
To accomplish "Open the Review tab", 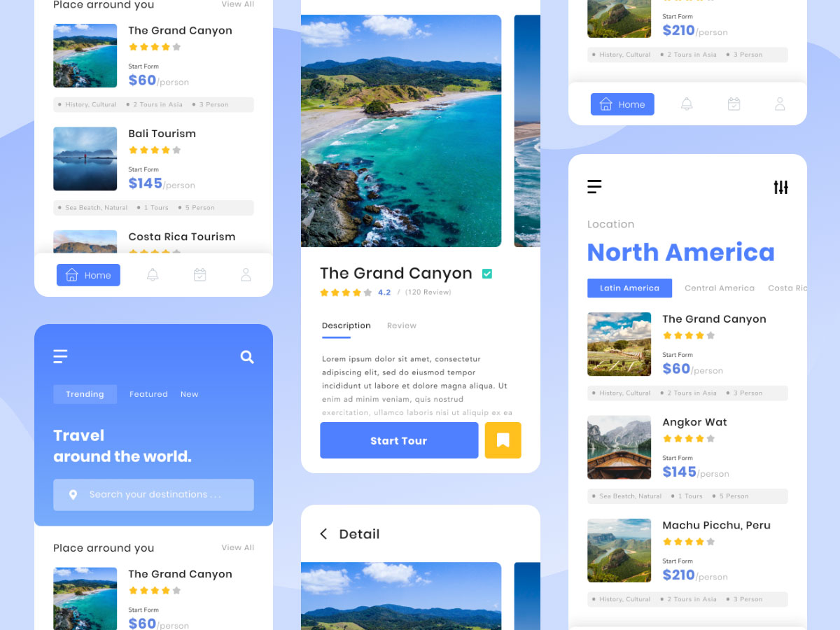I will [x=402, y=325].
